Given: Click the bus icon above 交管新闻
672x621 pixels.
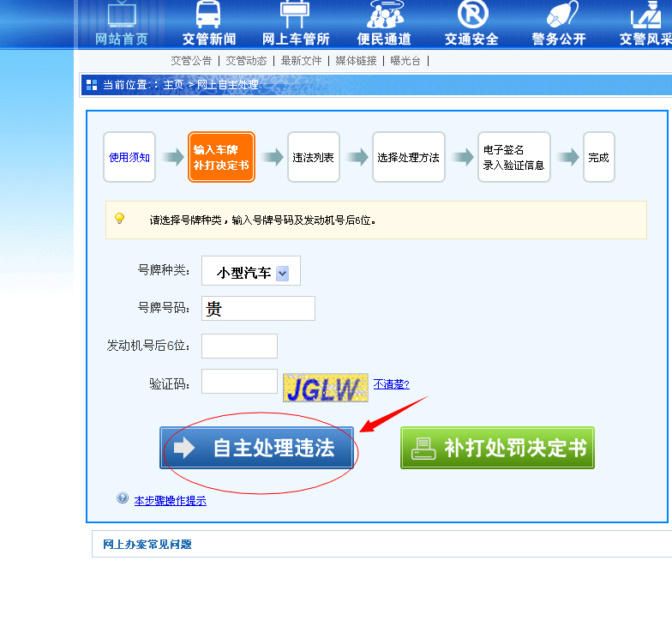Looking at the screenshot, I should click(208, 14).
